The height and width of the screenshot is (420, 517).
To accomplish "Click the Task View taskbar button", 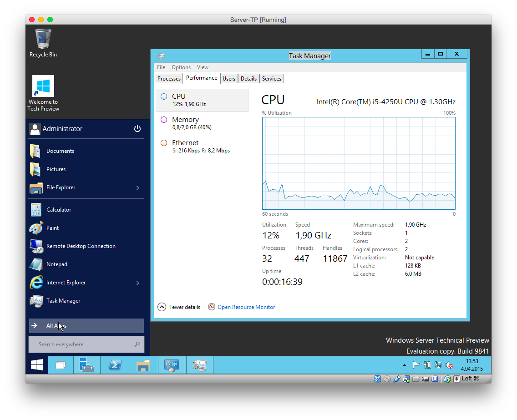I will [x=61, y=365].
